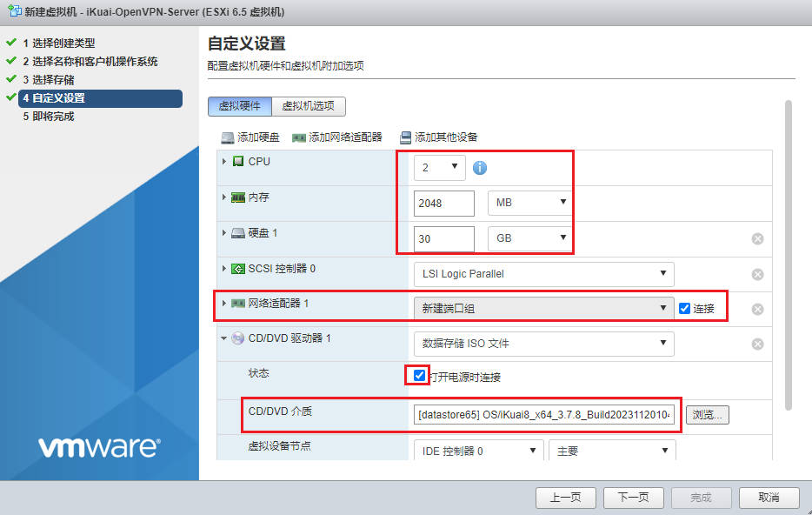Collapse the CD/DVD 驱动器 1 row

point(224,338)
